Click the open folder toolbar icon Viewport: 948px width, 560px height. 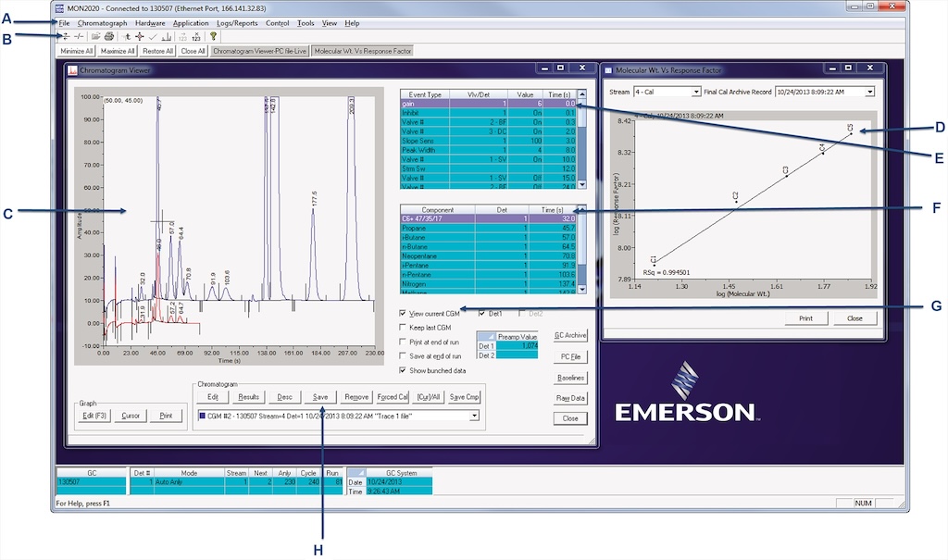pyautogui.click(x=96, y=37)
